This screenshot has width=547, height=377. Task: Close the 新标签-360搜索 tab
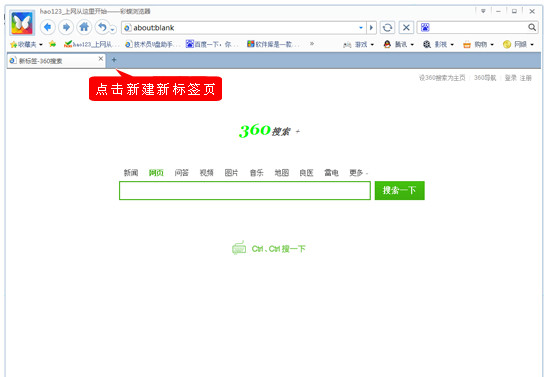click(x=100, y=59)
